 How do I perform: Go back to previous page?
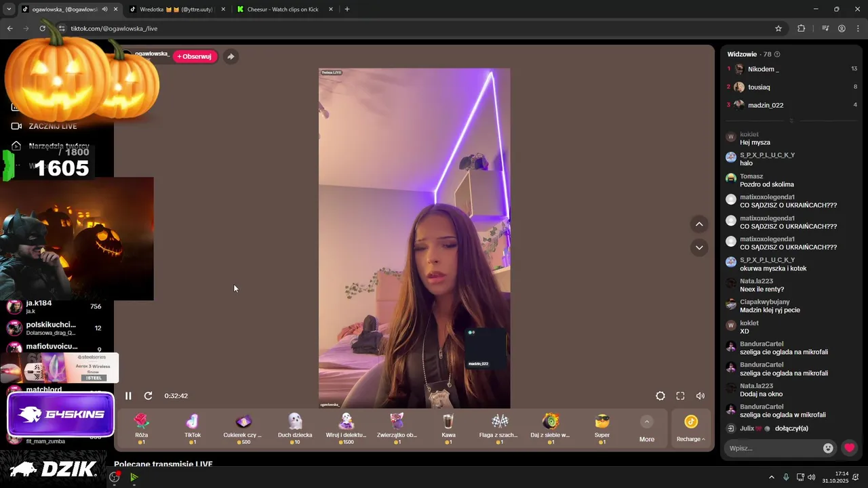click(9, 28)
